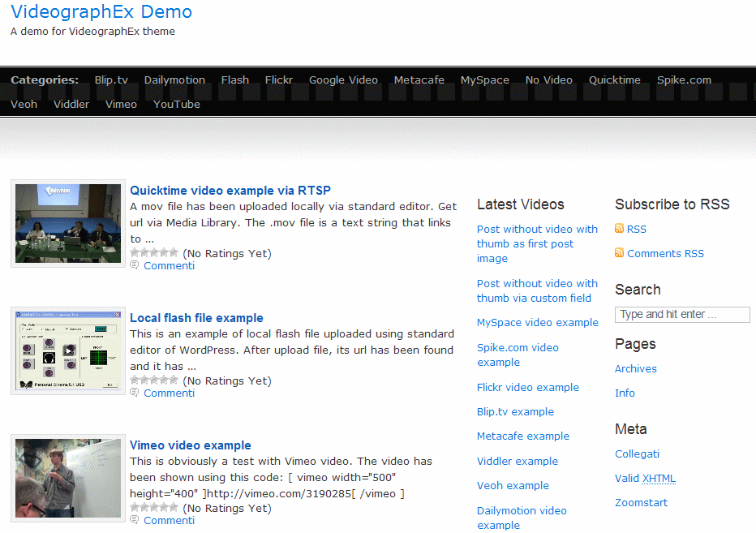Open Quicktime video example via RTSP post
The width and height of the screenshot is (756, 533).
click(230, 191)
